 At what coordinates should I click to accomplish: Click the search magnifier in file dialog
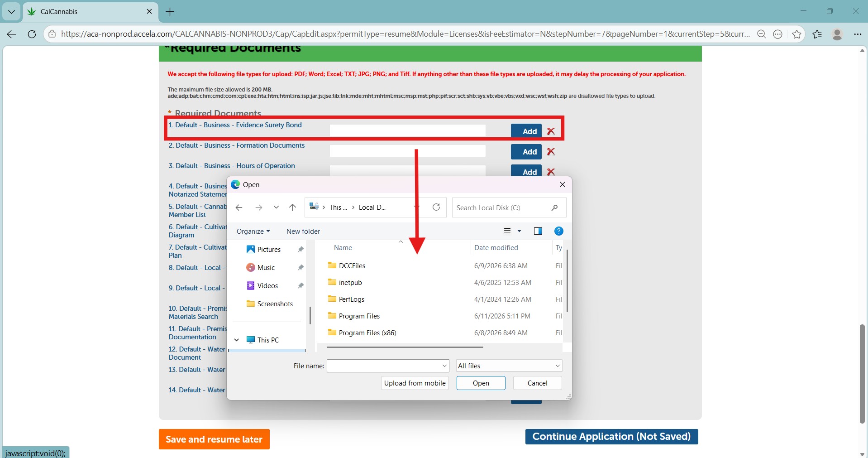coord(554,207)
